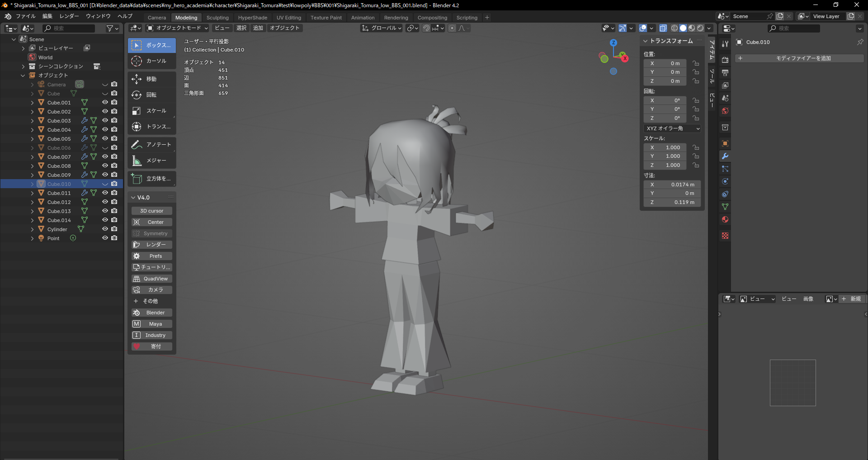Open the Render properties tab icon
This screenshot has width=868, height=460.
[x=725, y=60]
